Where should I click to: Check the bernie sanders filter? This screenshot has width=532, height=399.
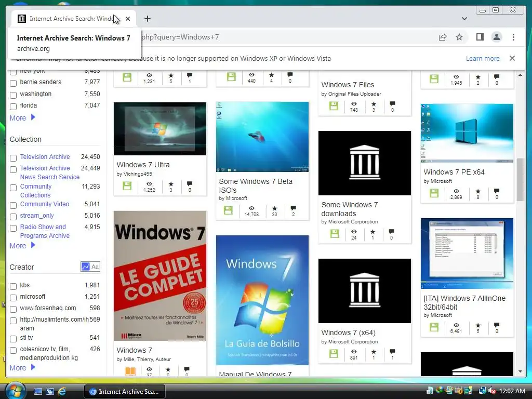[x=13, y=83]
